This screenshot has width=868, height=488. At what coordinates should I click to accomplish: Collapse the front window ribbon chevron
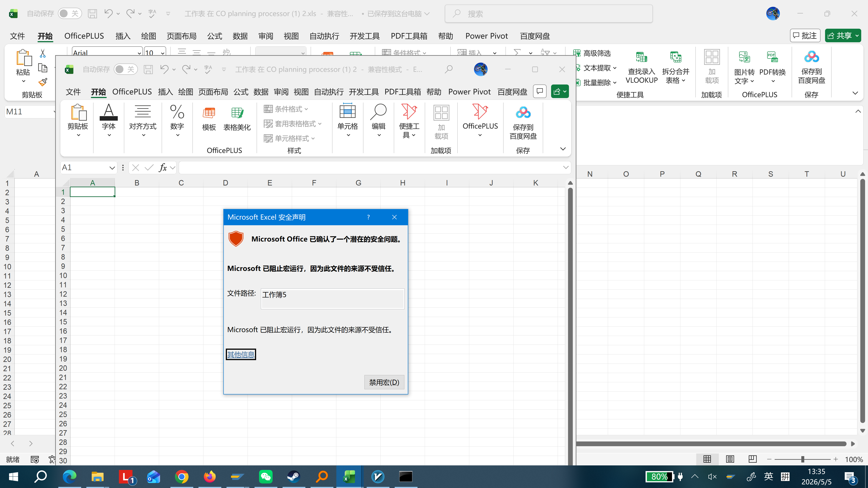tap(563, 149)
